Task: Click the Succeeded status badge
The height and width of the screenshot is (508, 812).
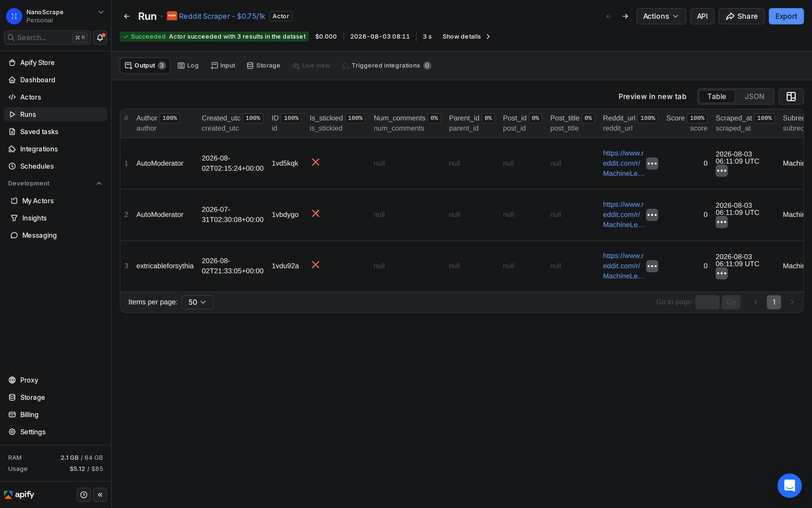Action: (214, 37)
